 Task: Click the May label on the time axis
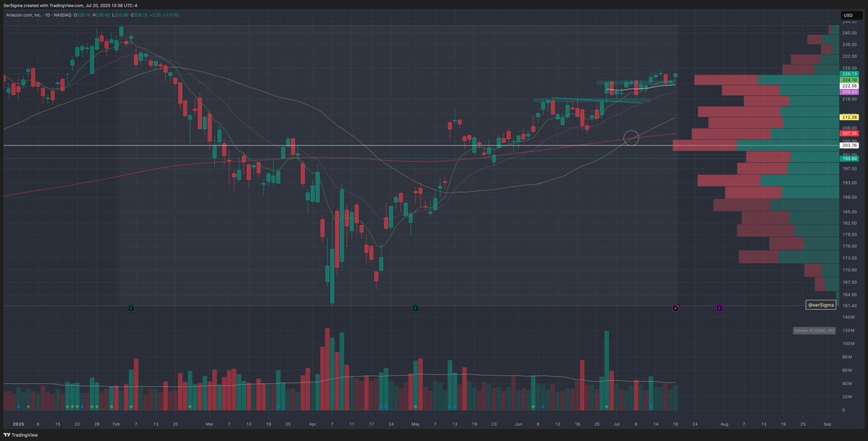[416, 424]
